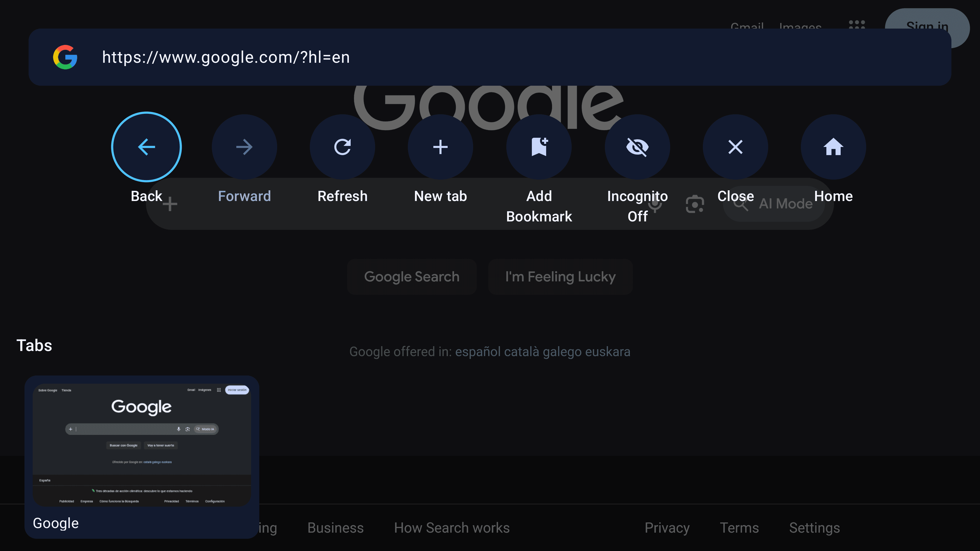Viewport: 980px width, 551px height.
Task: Open a New tab with the plus icon
Action: 440,147
